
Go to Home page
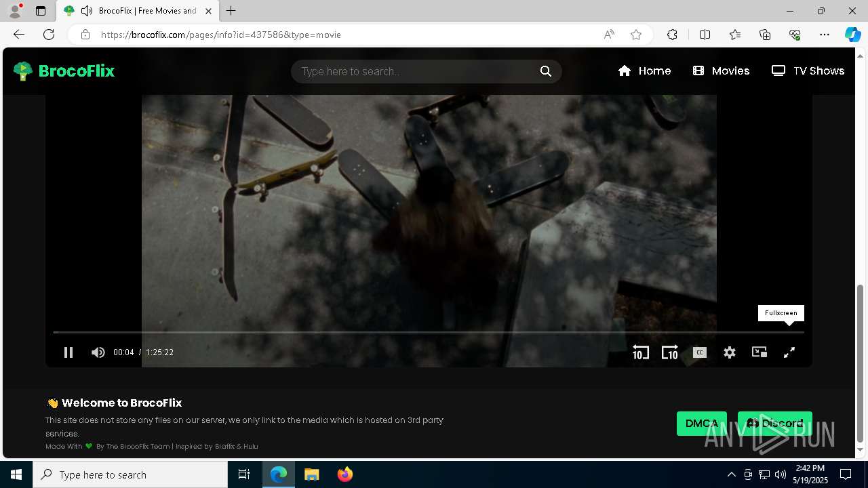(644, 71)
